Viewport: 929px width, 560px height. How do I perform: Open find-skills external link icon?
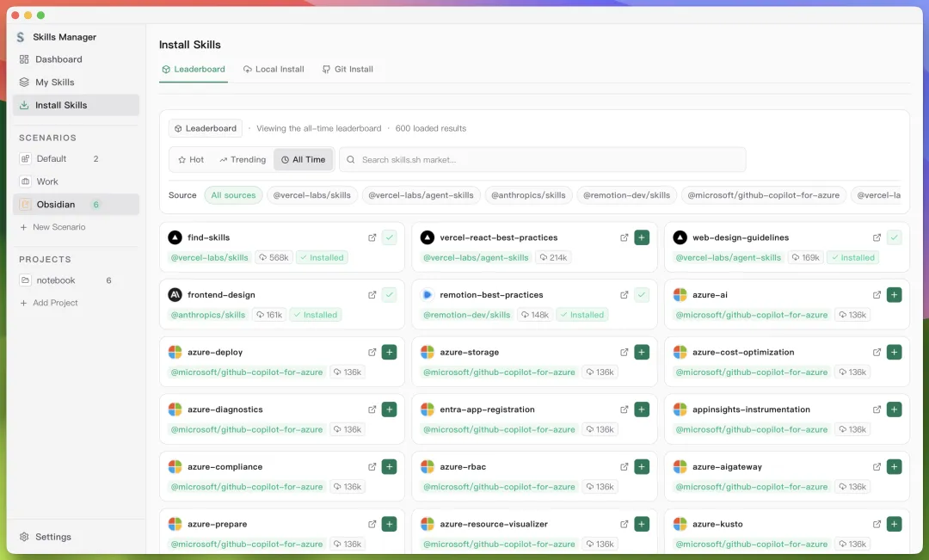point(372,237)
